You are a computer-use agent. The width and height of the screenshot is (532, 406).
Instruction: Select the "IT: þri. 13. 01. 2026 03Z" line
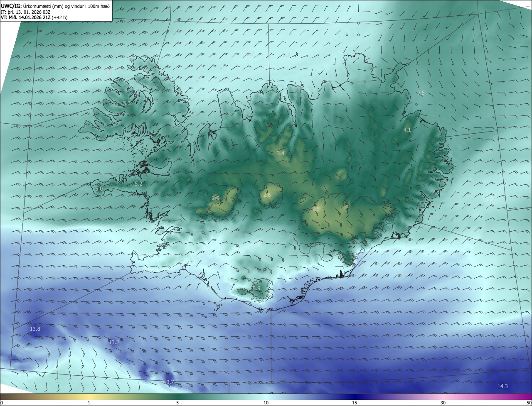click(25, 12)
